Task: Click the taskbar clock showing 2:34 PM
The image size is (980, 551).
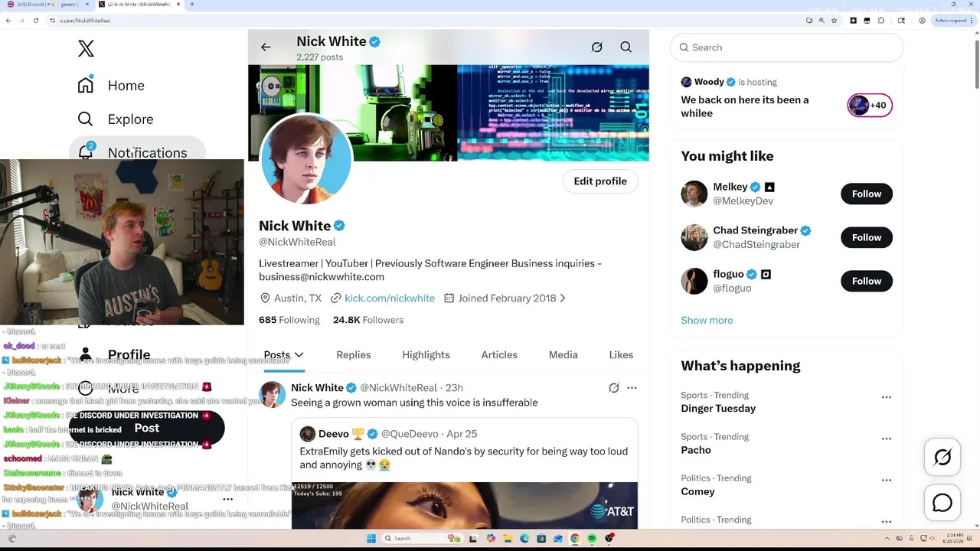Action: pos(954,538)
